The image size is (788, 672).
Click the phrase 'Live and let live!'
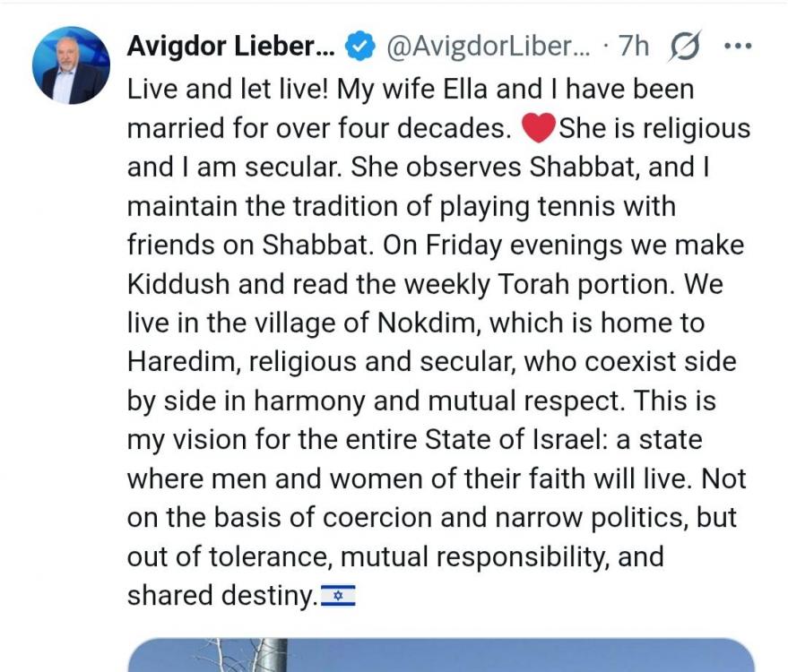tap(227, 90)
